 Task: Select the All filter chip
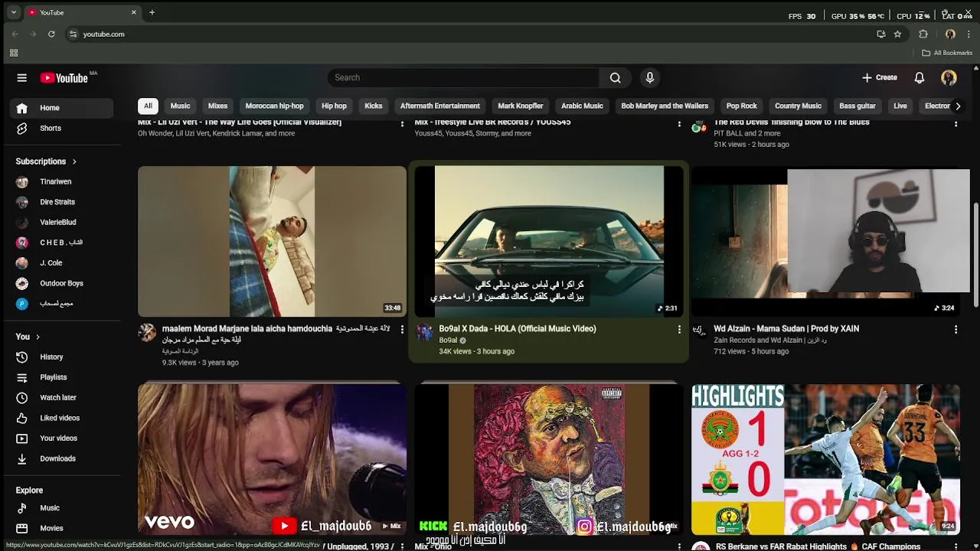(x=148, y=106)
